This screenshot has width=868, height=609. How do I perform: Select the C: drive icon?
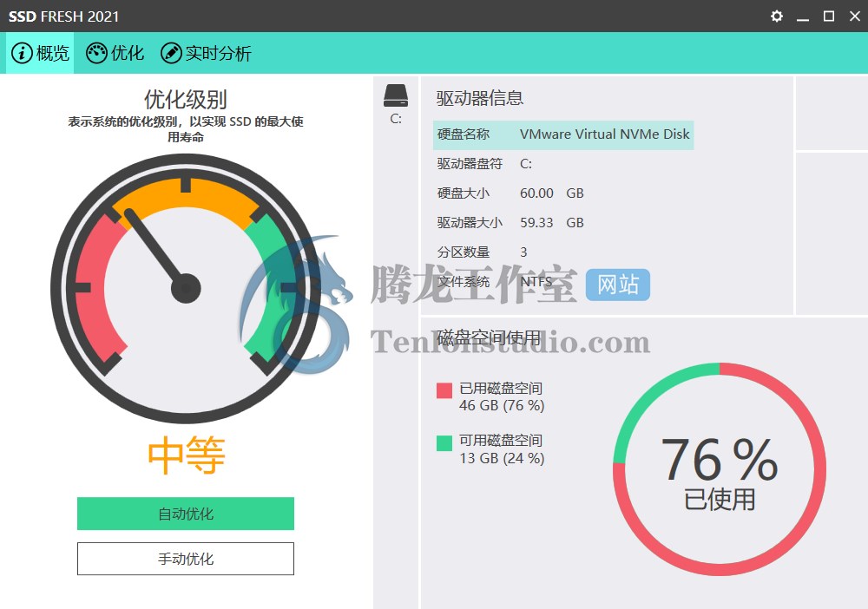tap(396, 95)
